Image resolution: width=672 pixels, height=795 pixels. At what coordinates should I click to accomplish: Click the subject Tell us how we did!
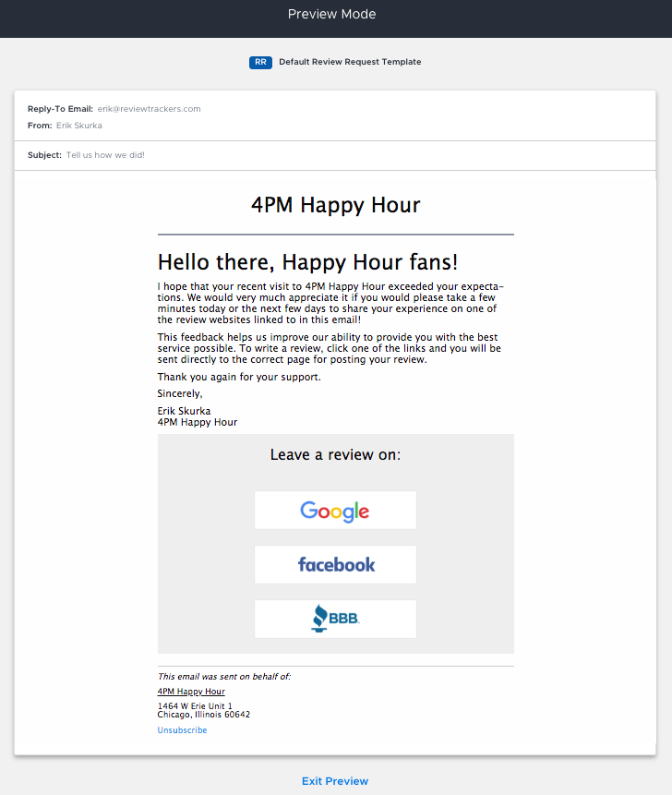pos(105,155)
